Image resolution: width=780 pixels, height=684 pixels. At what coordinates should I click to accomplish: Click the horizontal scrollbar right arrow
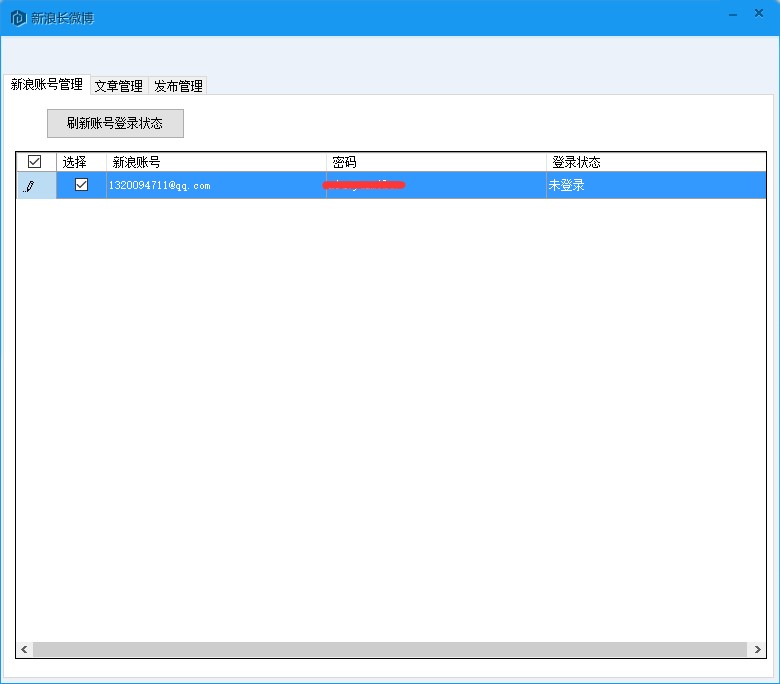pyautogui.click(x=758, y=649)
